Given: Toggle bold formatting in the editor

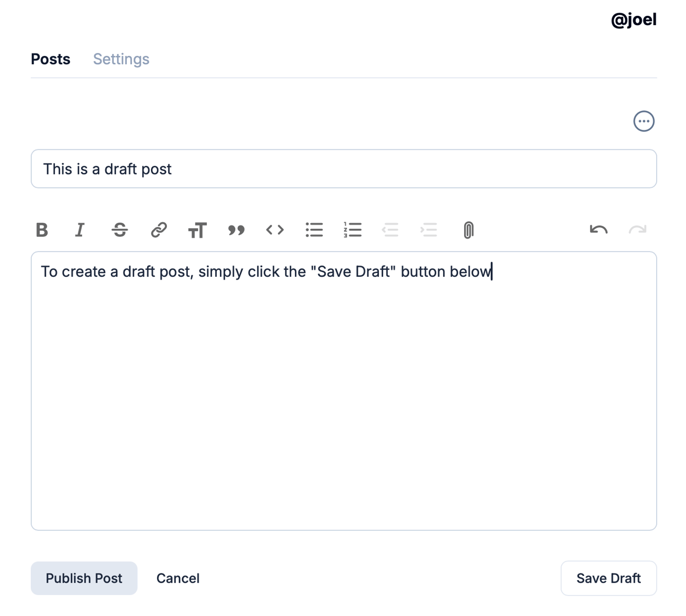Looking at the screenshot, I should [42, 230].
